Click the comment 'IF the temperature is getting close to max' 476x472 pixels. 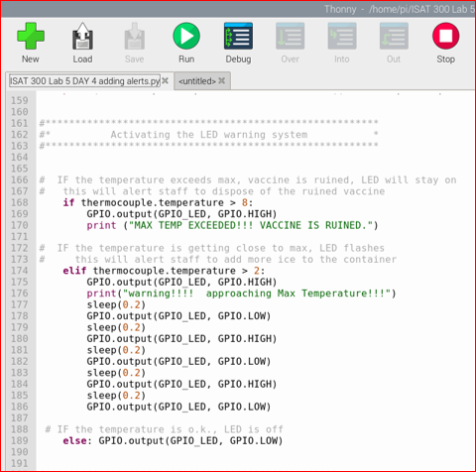(212, 248)
